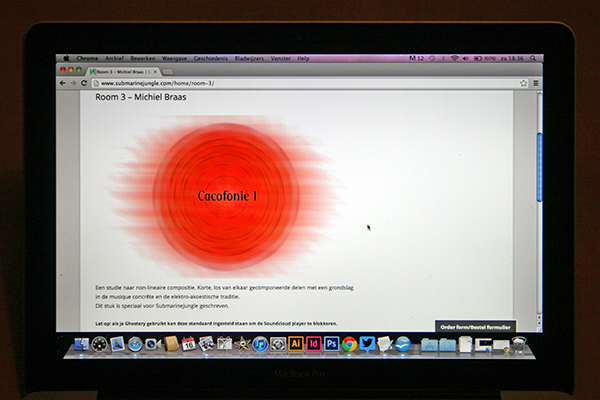Click the Order form/Bestel formulier button
The image size is (600, 400).
click(475, 326)
